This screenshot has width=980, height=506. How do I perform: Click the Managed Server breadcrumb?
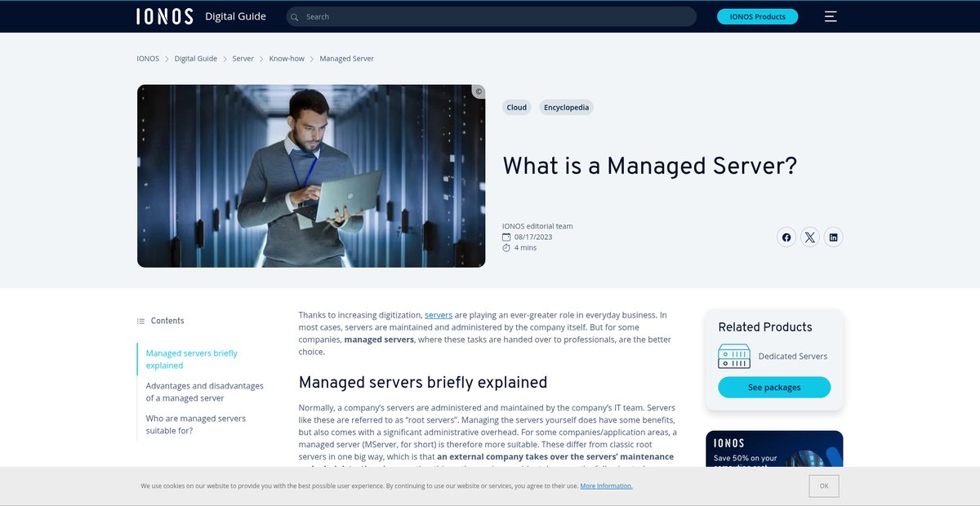click(347, 59)
